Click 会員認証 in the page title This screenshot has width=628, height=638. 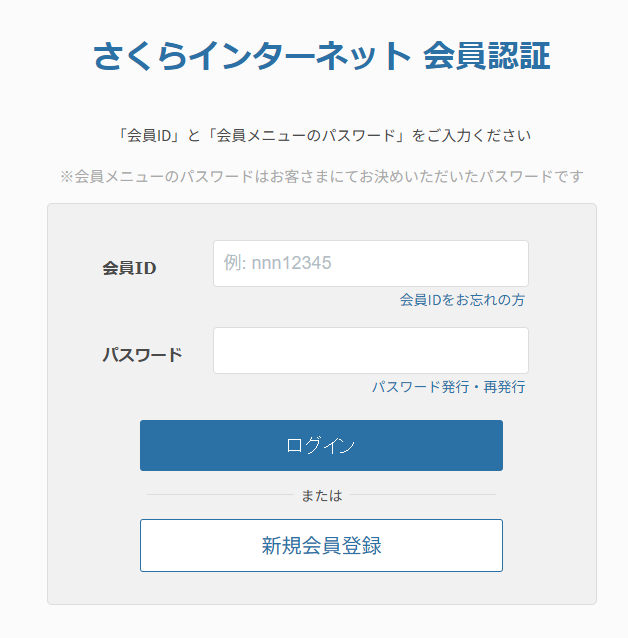click(486, 56)
